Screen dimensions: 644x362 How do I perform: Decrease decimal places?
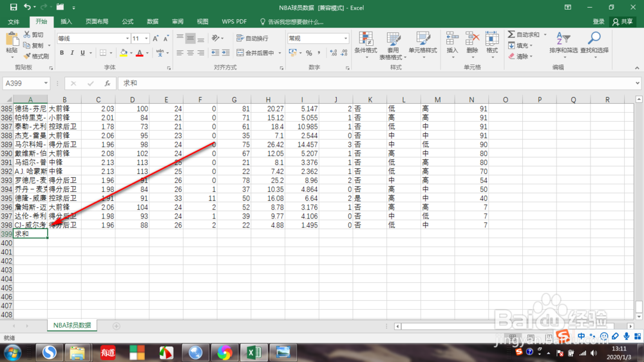(344, 53)
